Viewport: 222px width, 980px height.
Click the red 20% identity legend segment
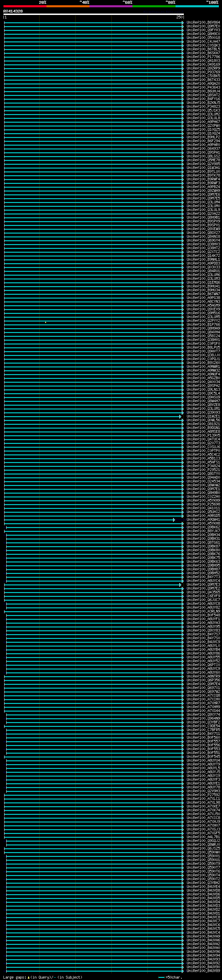[x=25, y=6]
